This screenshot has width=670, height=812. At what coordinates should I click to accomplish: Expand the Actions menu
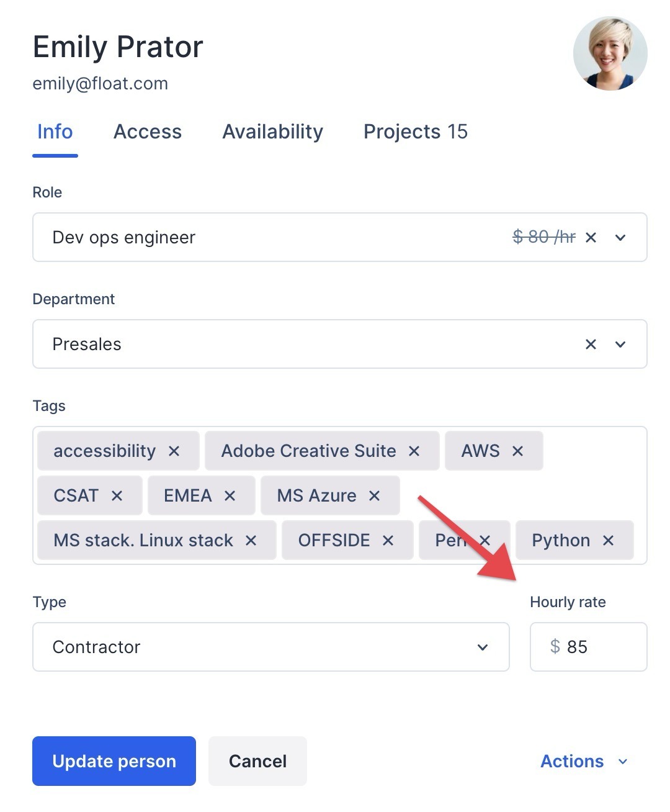[584, 761]
